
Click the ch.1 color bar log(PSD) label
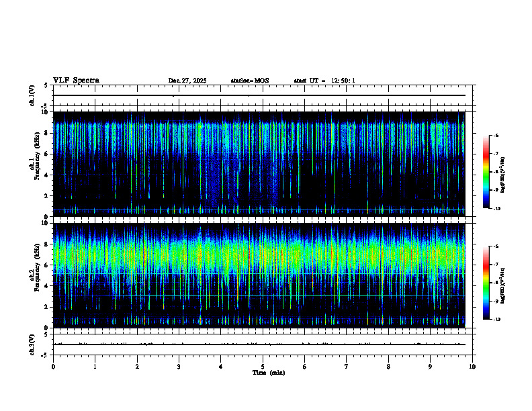503,175
